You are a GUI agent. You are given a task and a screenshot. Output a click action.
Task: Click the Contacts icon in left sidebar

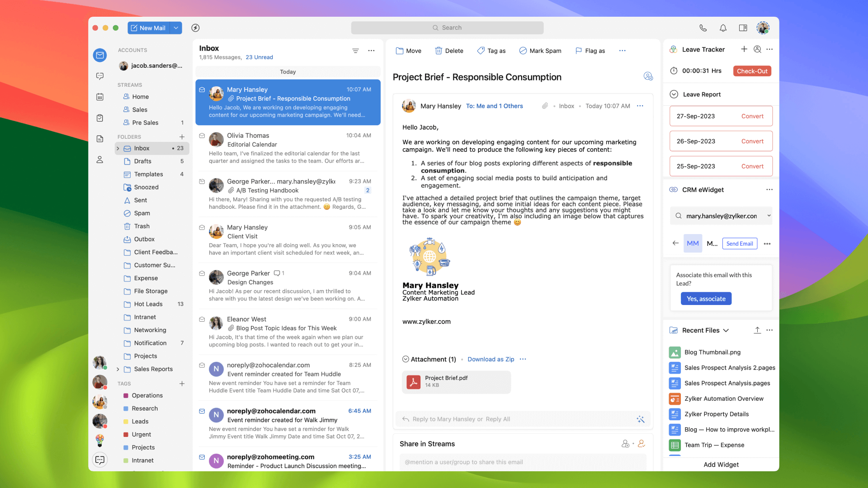pyautogui.click(x=100, y=160)
